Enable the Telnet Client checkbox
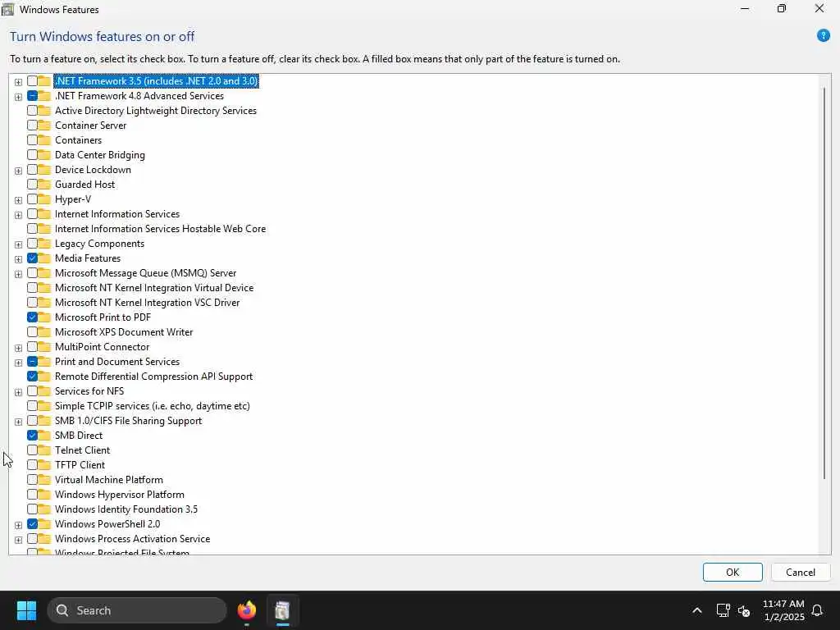Viewport: 840px width, 630px height. click(x=32, y=450)
